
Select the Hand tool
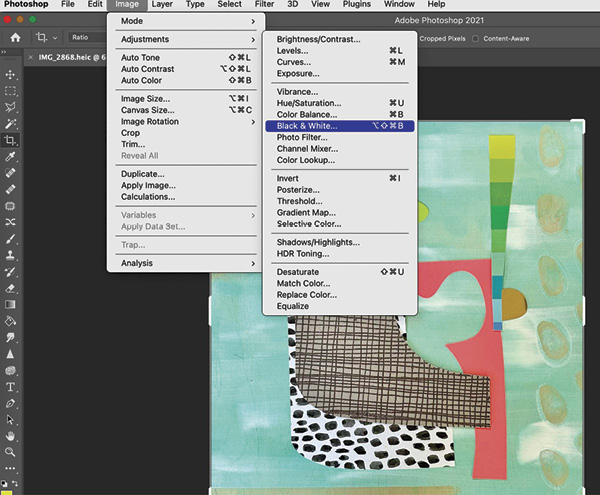point(10,436)
